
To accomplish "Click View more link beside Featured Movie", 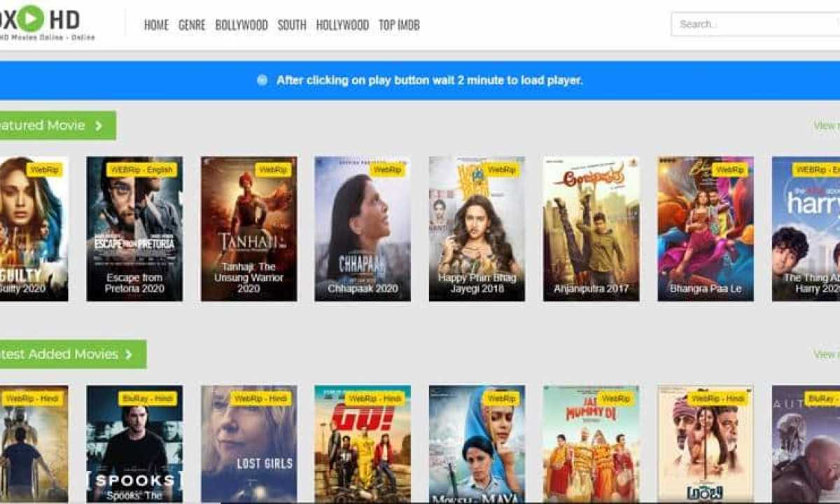I will [x=826, y=125].
